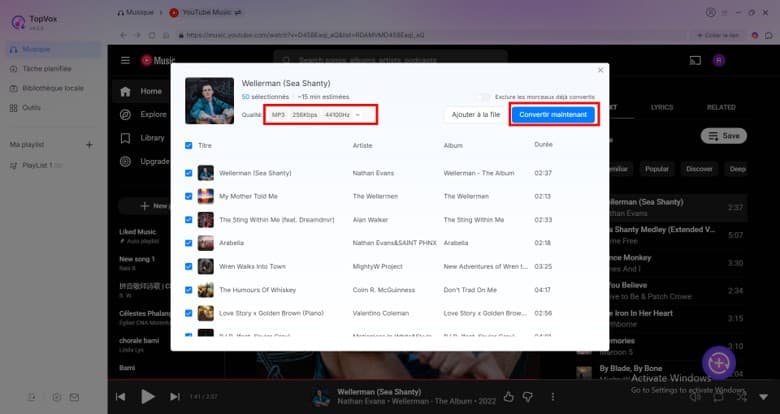Switch to the RELATED tab
Viewport: 780px width, 414px height.
click(721, 107)
